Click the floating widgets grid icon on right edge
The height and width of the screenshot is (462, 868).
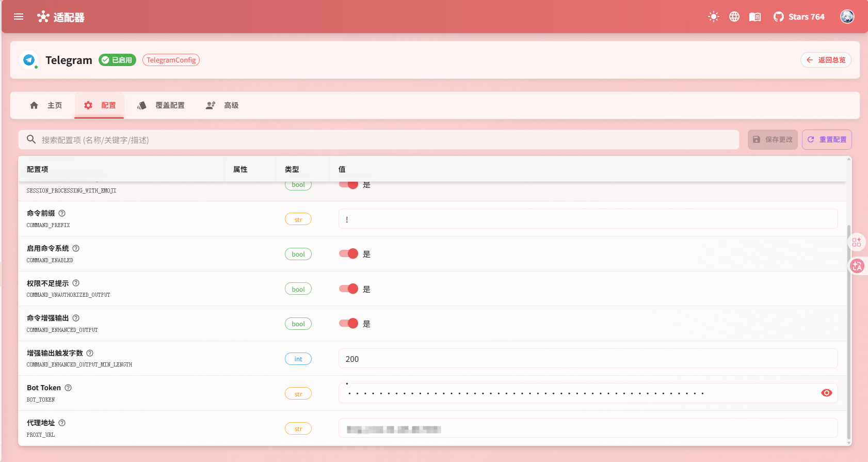[857, 242]
